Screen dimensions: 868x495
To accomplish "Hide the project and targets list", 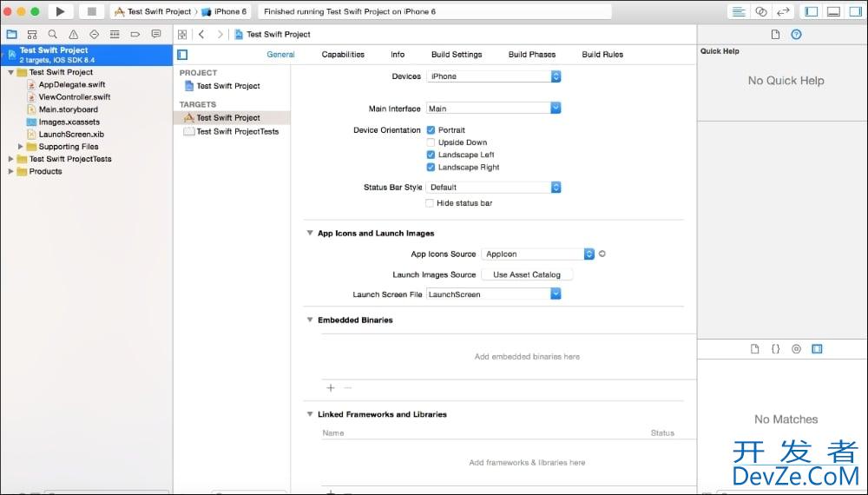I will [182, 54].
